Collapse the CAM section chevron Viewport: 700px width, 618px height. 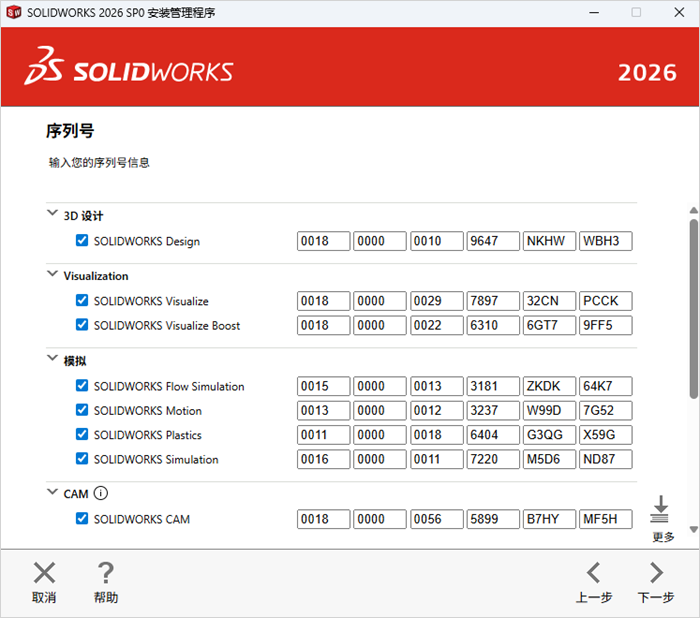52,492
